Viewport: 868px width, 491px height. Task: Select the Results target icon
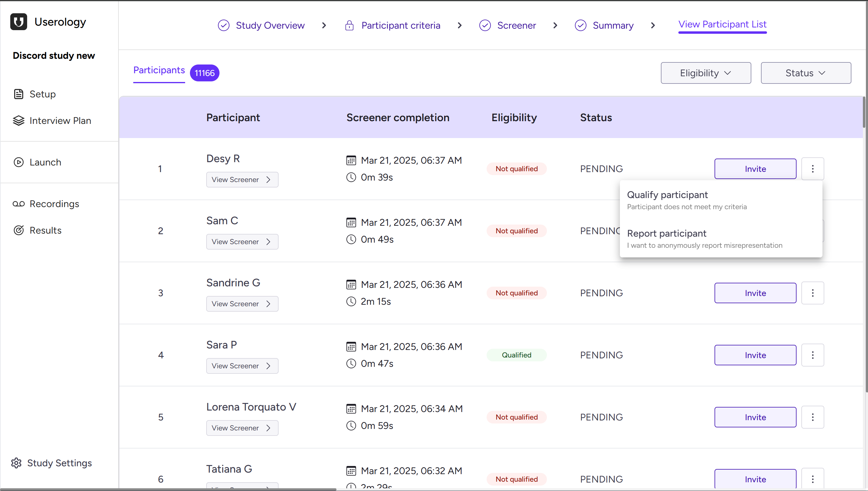click(x=19, y=230)
